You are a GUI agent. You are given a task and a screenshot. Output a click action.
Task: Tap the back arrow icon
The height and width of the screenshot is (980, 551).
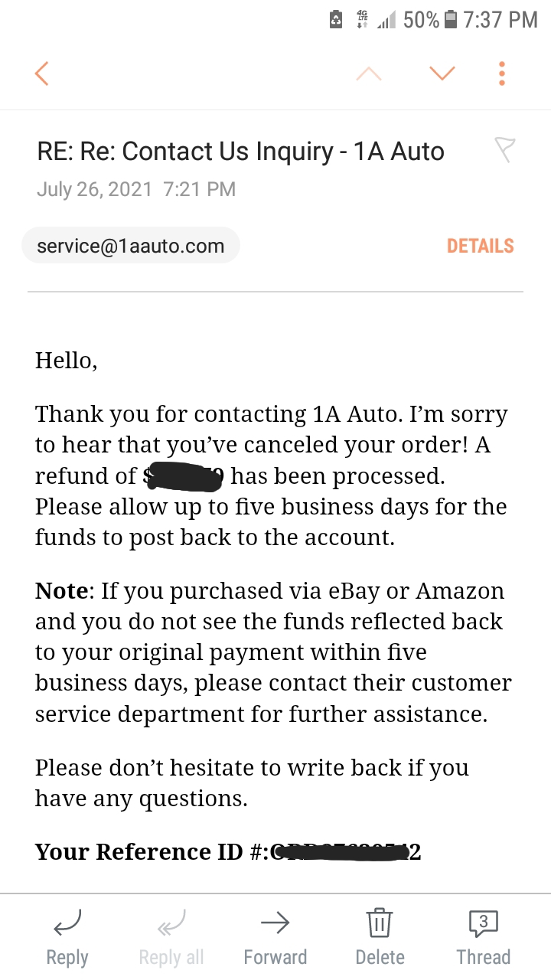tap(42, 73)
